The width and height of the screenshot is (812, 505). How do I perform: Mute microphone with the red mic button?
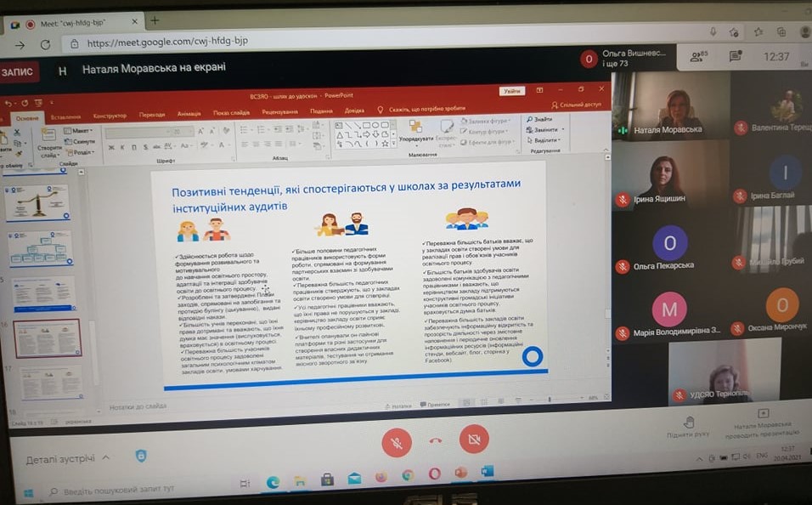397,442
